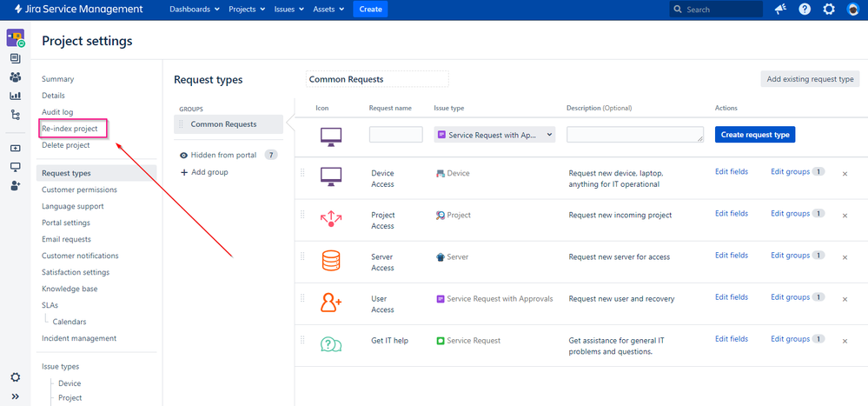The height and width of the screenshot is (406, 868).
Task: Click Edit groups for User Access
Action: [790, 297]
